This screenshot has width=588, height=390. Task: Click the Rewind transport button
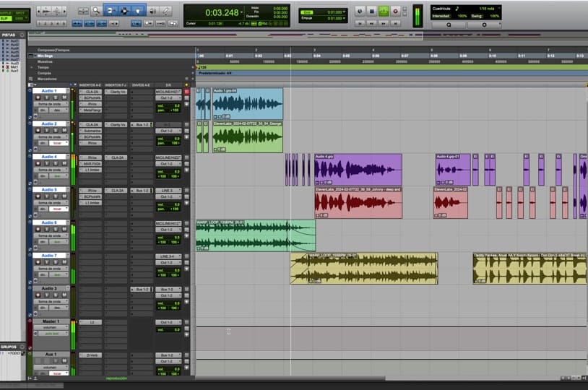point(371,23)
